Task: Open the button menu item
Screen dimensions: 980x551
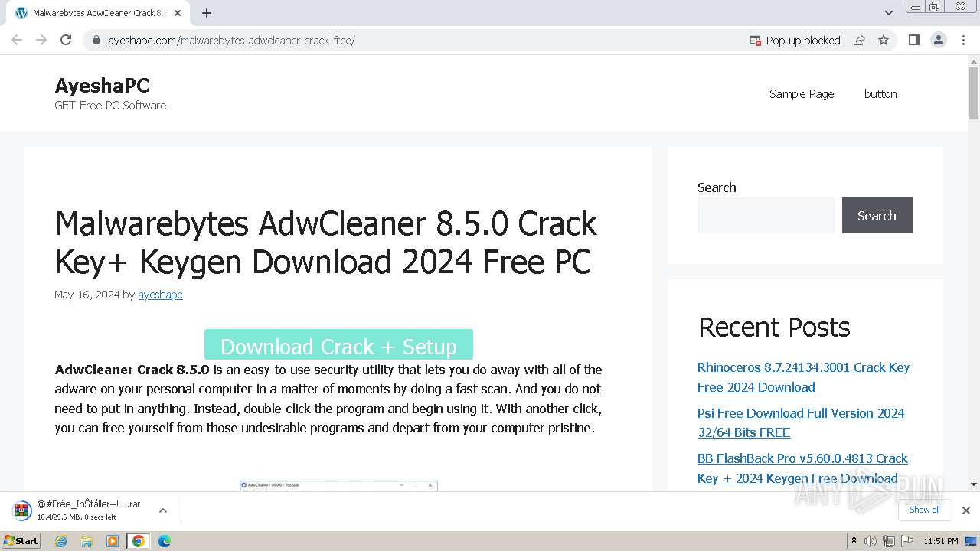Action: point(880,93)
